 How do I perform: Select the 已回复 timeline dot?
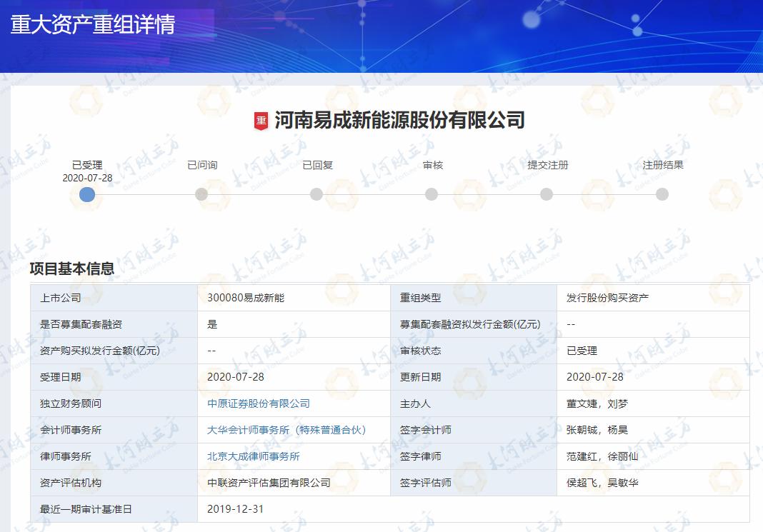pos(316,194)
